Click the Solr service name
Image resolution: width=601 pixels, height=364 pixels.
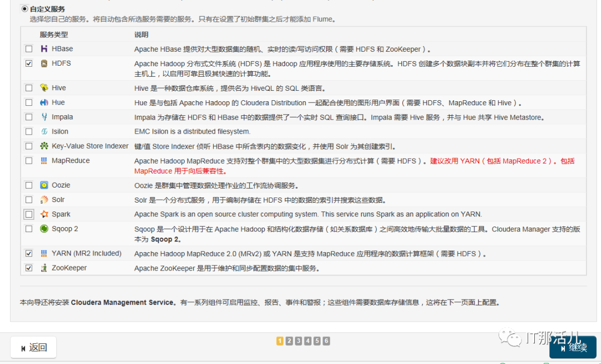point(58,200)
